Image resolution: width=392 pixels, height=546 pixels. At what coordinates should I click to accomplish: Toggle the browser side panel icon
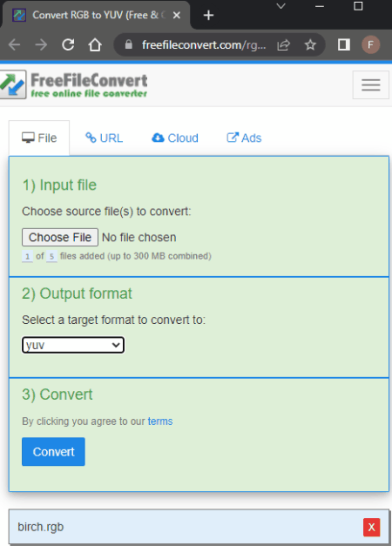(343, 44)
